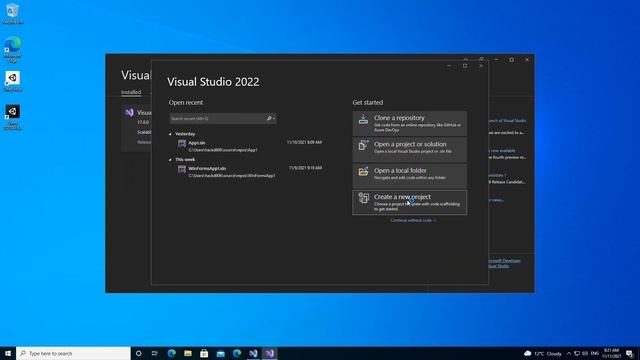Open the notification center icon
640x360 pixels.
[629, 353]
